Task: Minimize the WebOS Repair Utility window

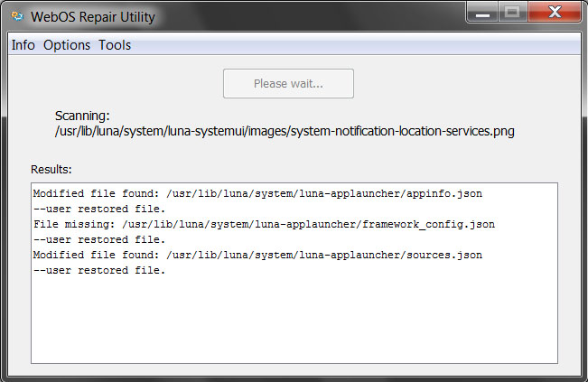Action: 481,14
